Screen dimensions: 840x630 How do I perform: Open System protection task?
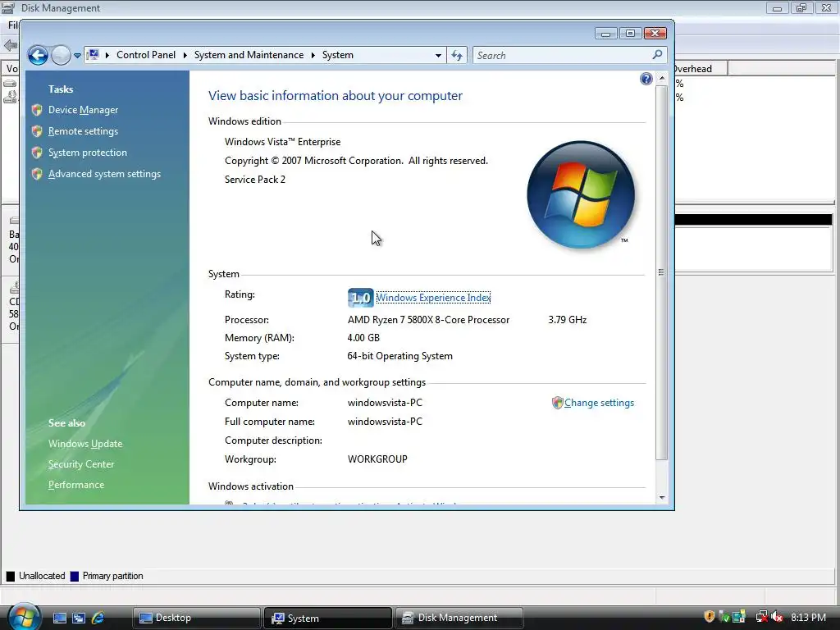(x=87, y=153)
